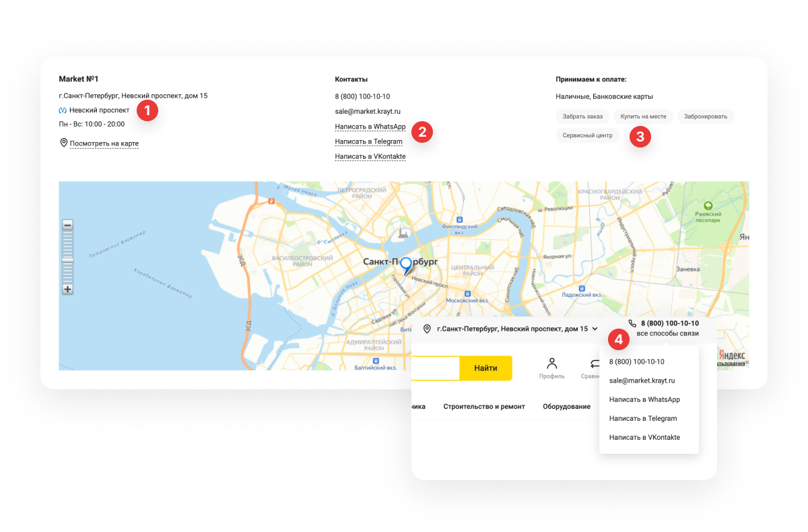Image resolution: width=808 pixels, height=532 pixels.
Task: Open Строительство и ремонт menu category
Action: tap(484, 406)
